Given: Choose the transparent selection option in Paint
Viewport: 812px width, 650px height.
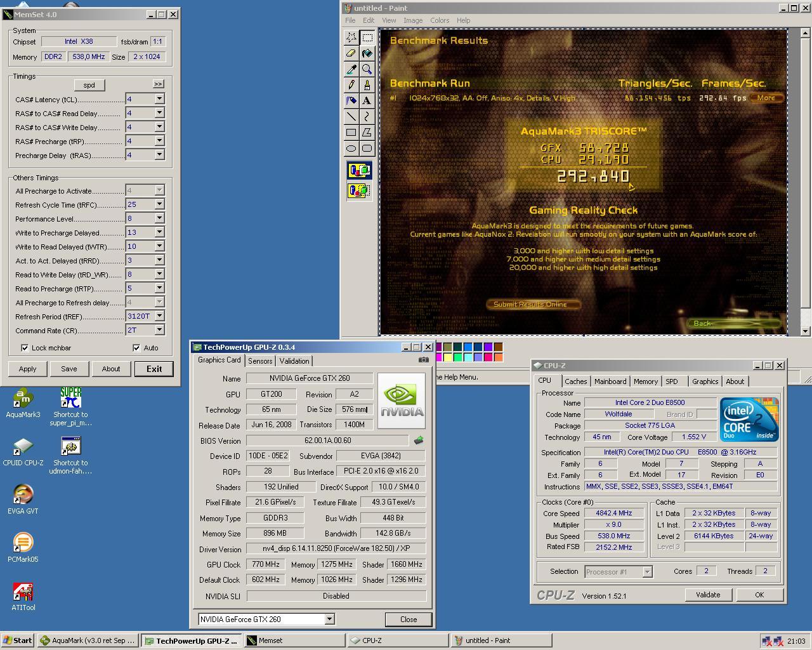Looking at the screenshot, I should (x=359, y=190).
